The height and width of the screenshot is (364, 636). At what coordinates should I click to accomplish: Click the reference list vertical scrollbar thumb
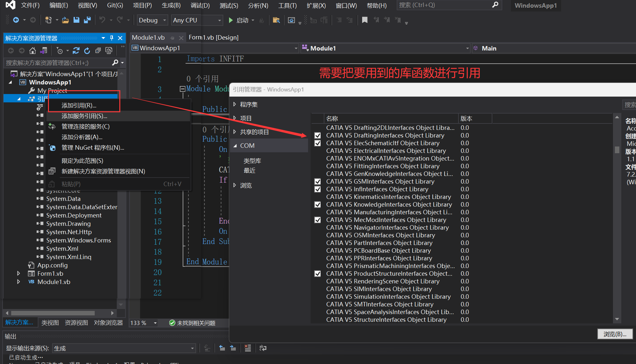(x=617, y=150)
